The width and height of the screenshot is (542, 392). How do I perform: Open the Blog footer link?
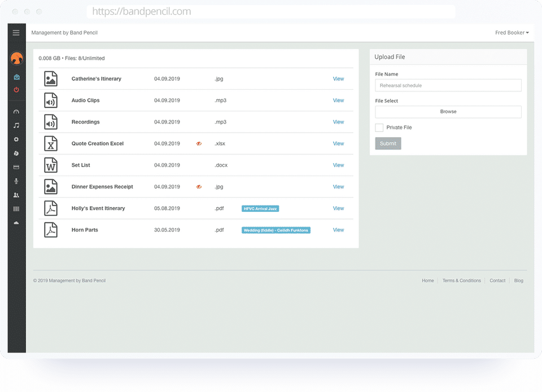(518, 281)
